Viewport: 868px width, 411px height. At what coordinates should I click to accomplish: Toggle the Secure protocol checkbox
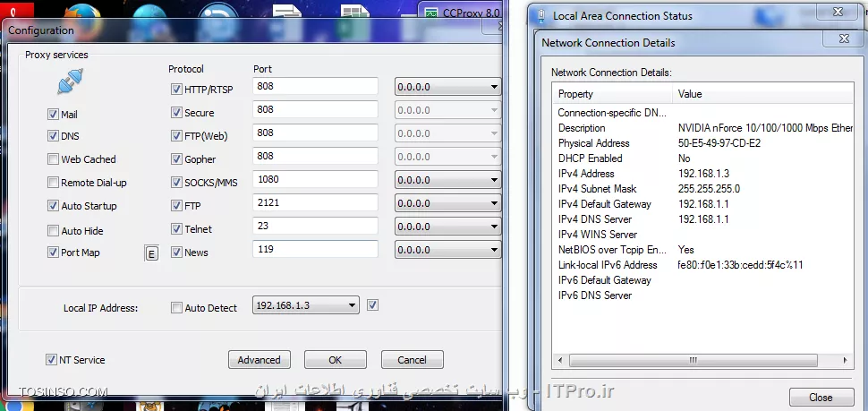(x=176, y=113)
